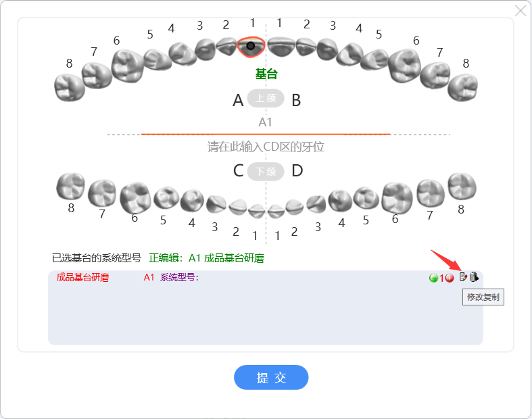Click the 提交 submit button
Image resolution: width=532 pixels, height=419 pixels.
pyautogui.click(x=271, y=377)
